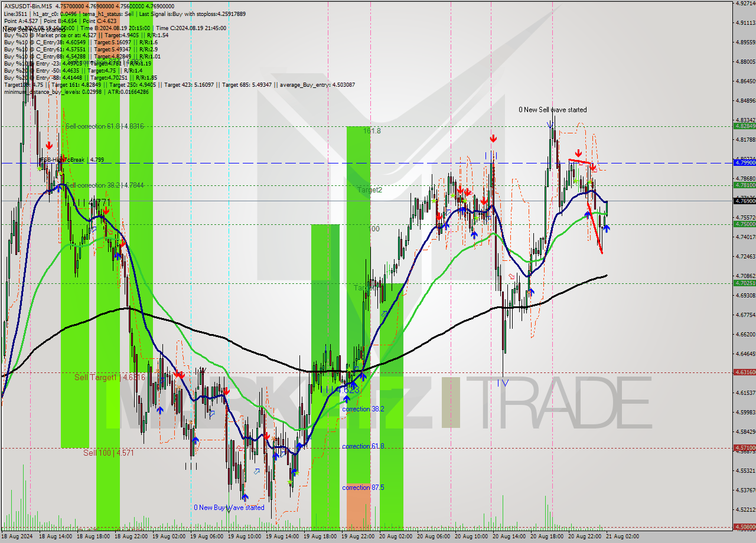Click the '20 Aug 22:00' time axis label

pyautogui.click(x=586, y=537)
